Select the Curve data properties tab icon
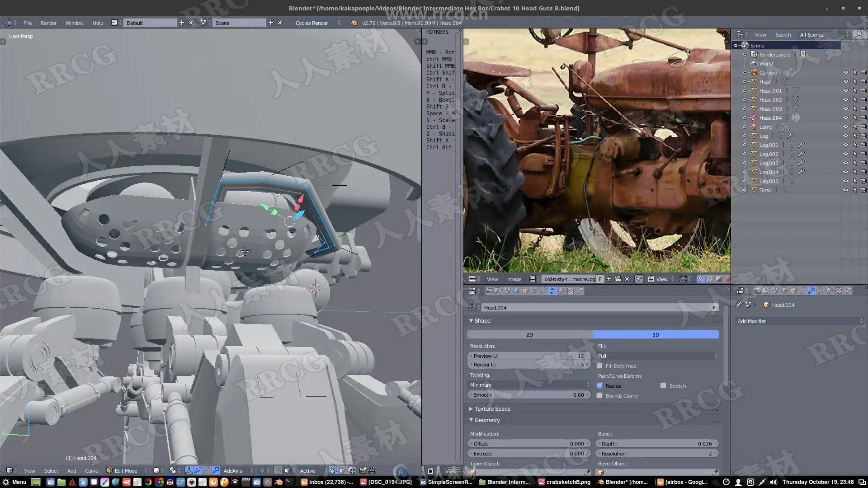This screenshot has width=868, height=488. (x=552, y=291)
